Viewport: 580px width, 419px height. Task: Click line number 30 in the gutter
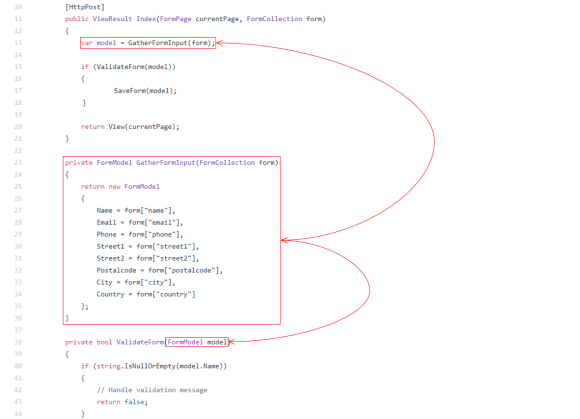click(18, 247)
